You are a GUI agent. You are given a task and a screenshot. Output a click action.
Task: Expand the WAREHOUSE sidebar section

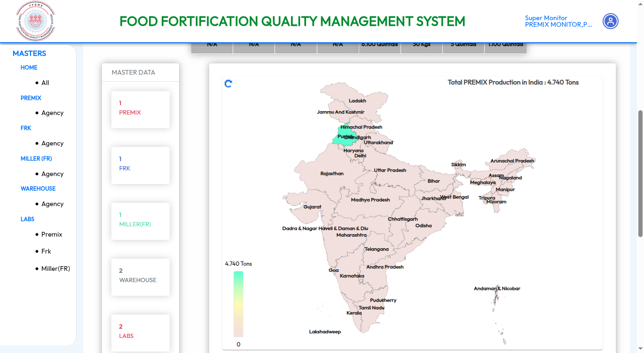38,189
